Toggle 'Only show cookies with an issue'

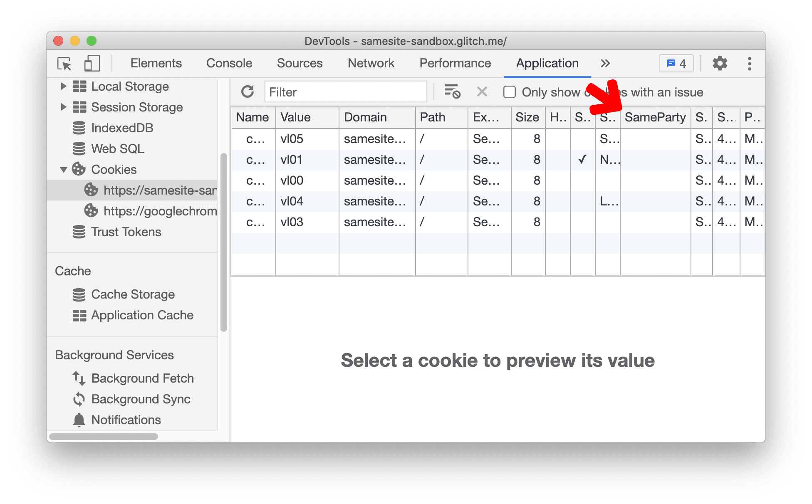[x=510, y=92]
